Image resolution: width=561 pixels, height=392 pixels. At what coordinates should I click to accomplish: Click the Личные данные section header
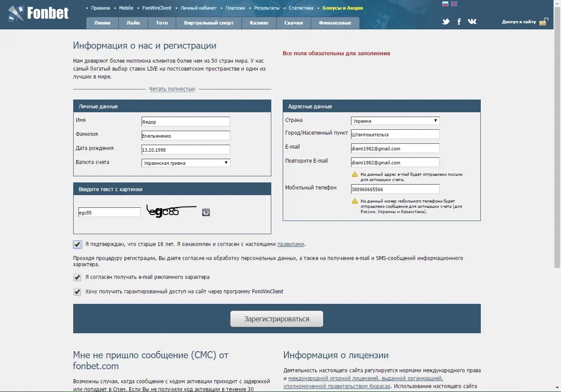[x=172, y=106]
